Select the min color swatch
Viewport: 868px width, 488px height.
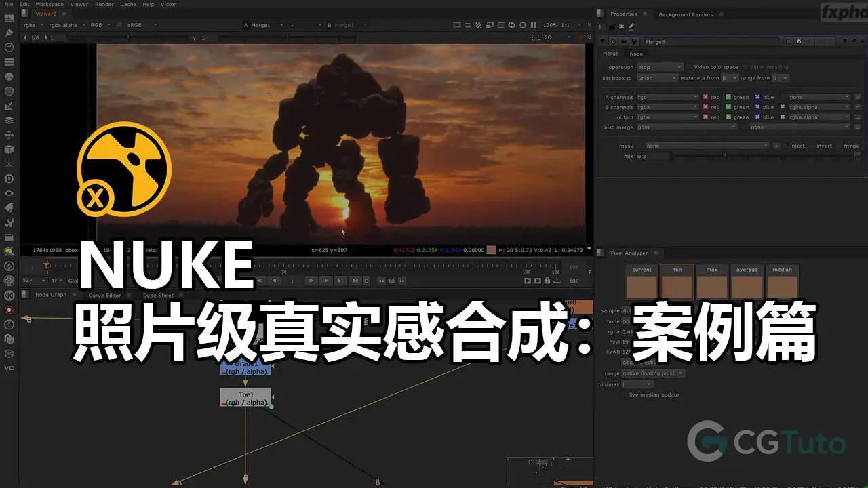click(x=677, y=282)
